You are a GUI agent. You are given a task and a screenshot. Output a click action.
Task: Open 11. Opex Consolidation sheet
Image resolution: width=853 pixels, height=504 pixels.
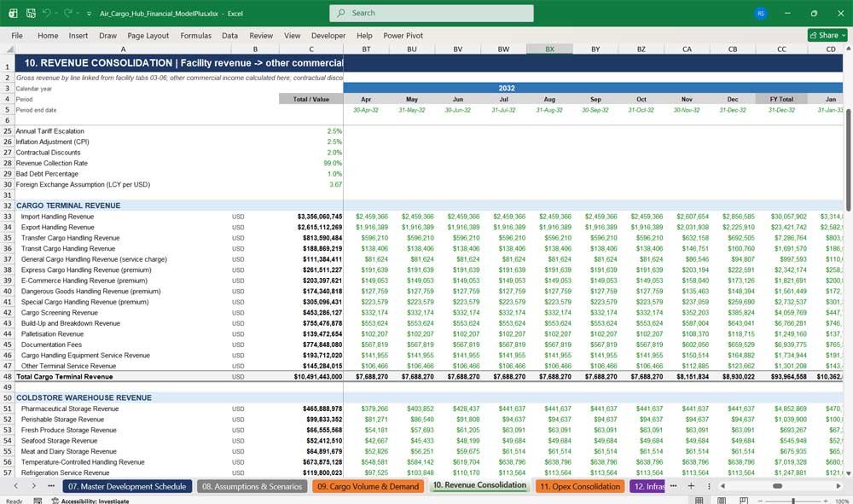580,487
